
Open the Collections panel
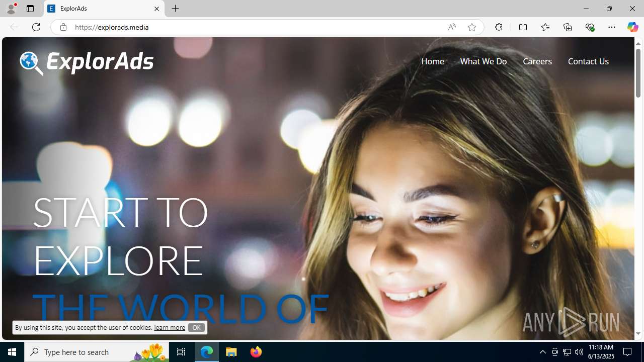[568, 27]
